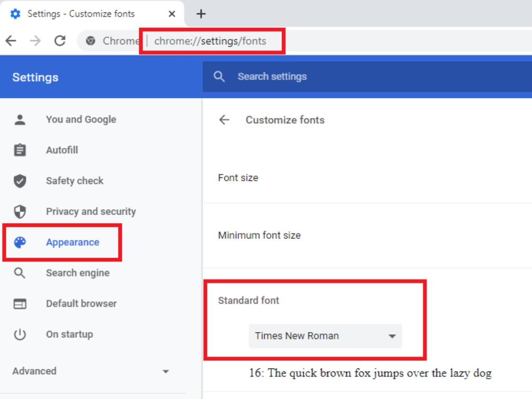
Task: Expand the Advanced settings section
Action: tap(91, 371)
